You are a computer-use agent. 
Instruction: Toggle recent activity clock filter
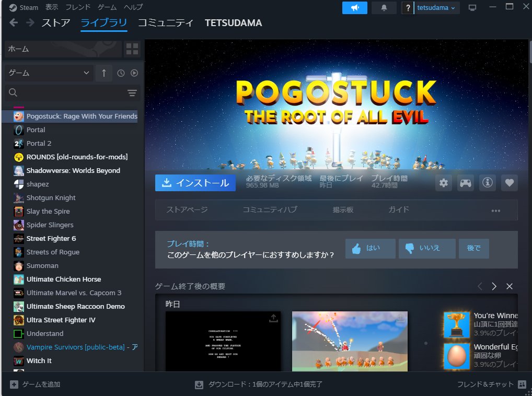tap(121, 73)
